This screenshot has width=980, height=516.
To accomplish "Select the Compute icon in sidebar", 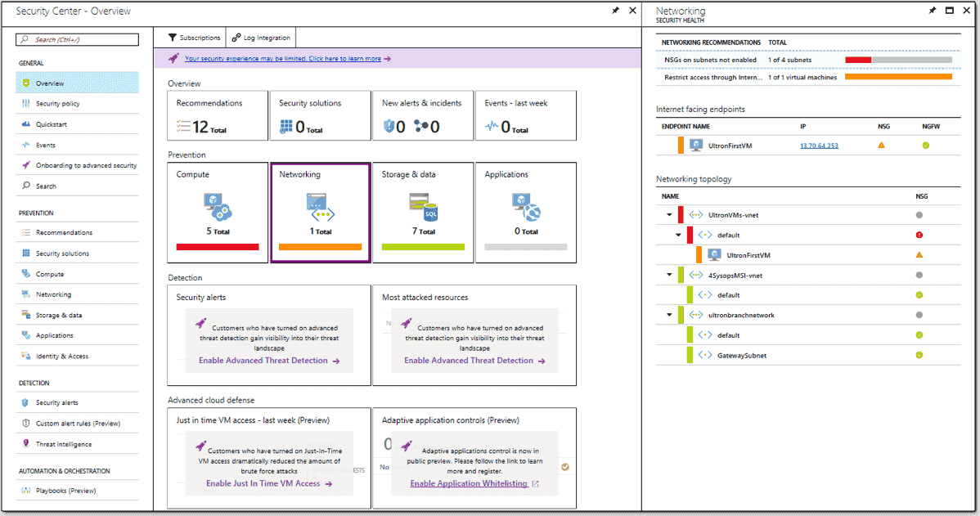I will [x=25, y=274].
